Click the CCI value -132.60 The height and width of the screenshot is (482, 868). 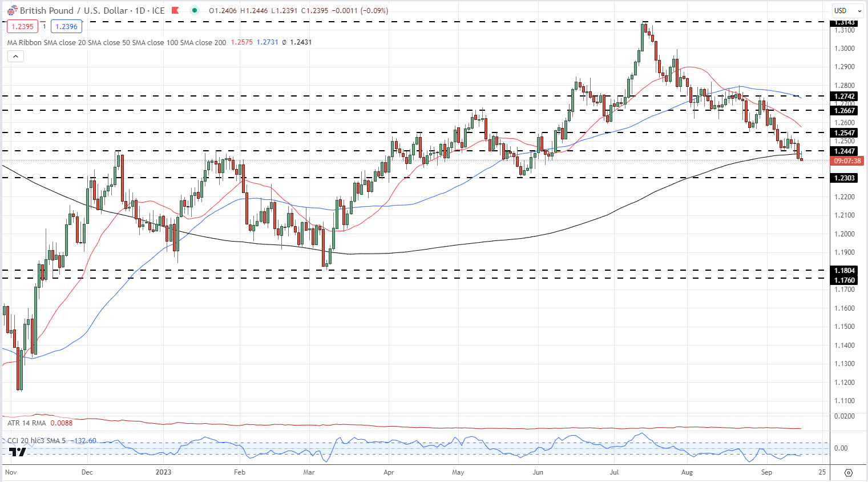[84, 441]
